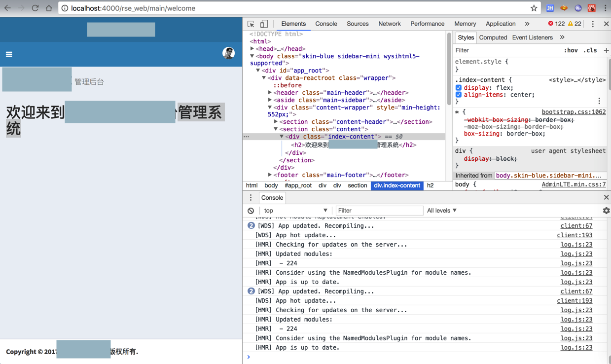Go back with the browser back arrow
The height and width of the screenshot is (364, 611).
(x=7, y=8)
